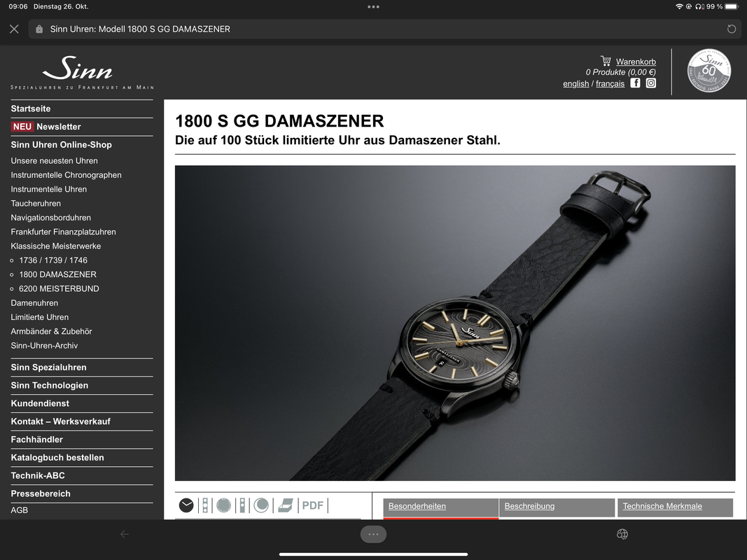Open the Sinn 60 years anniversary badge

709,71
